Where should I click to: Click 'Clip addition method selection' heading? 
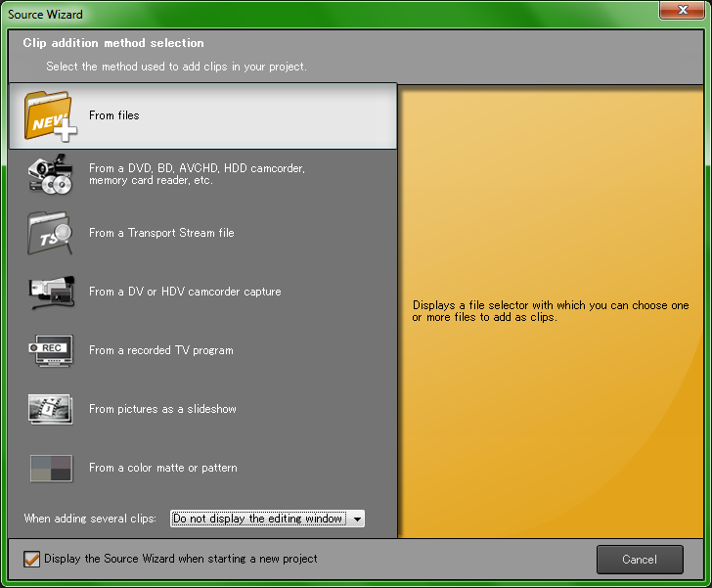pyautogui.click(x=113, y=43)
